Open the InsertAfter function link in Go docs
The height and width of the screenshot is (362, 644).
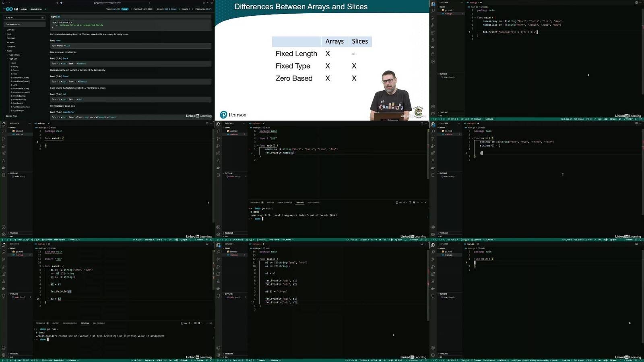click(68, 112)
